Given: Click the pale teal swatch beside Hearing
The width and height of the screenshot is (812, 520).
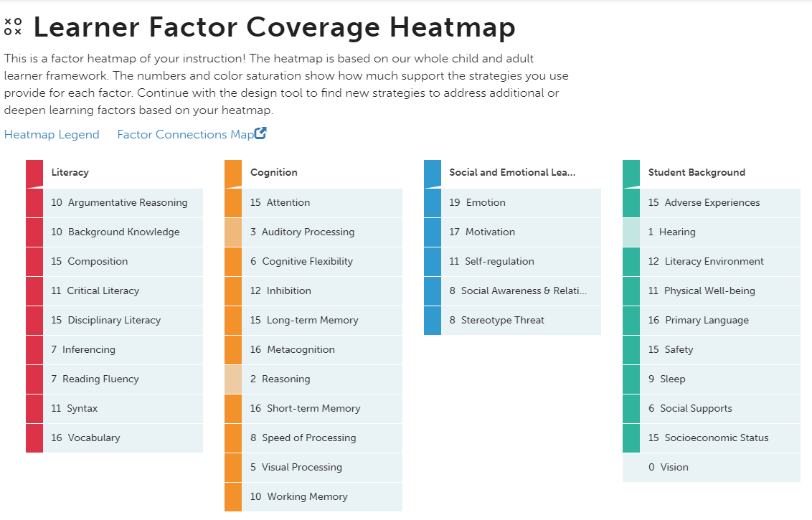Looking at the screenshot, I should (631, 232).
